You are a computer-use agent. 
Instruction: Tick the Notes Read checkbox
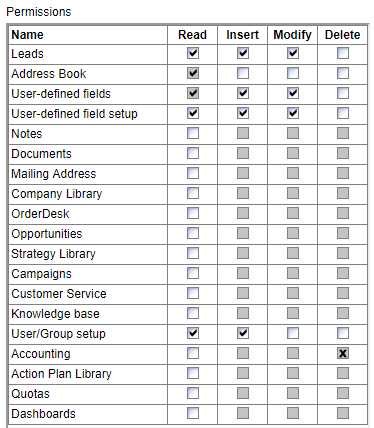pyautogui.click(x=193, y=133)
